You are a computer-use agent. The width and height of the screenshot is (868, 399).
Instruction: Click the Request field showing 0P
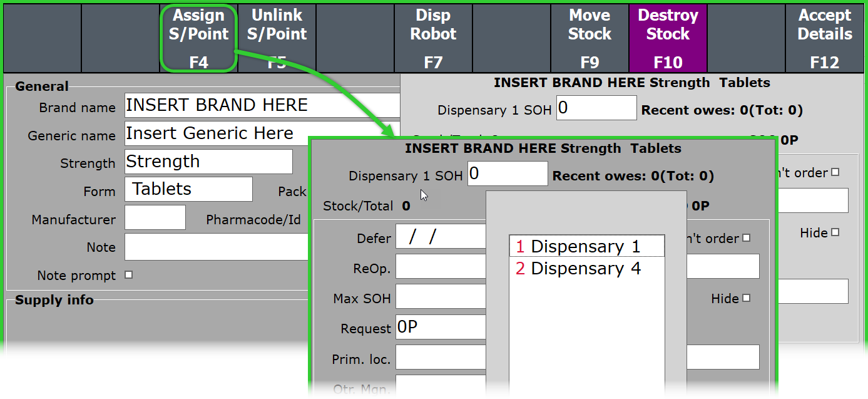[x=441, y=327]
